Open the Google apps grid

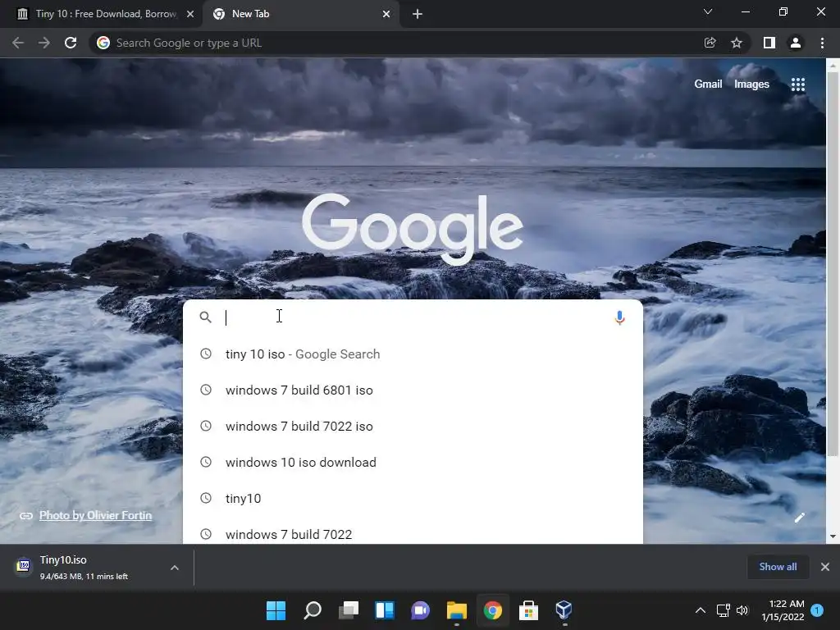[797, 84]
